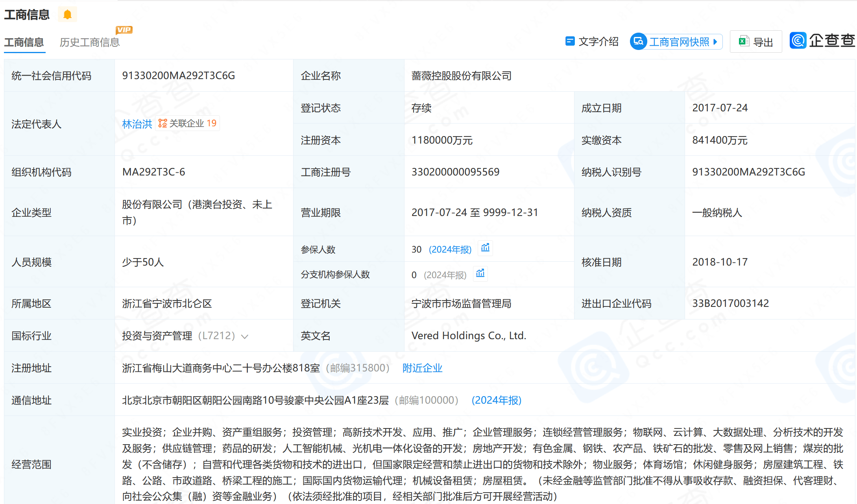Viewport: 857px width, 504px height.
Task: Expand the arrow on 工商官网快照
Action: [x=715, y=42]
